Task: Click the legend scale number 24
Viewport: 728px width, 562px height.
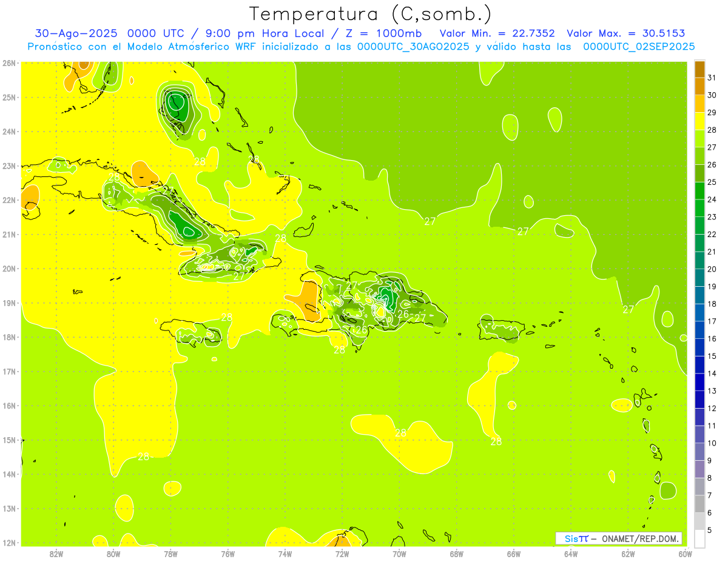Action: (712, 199)
